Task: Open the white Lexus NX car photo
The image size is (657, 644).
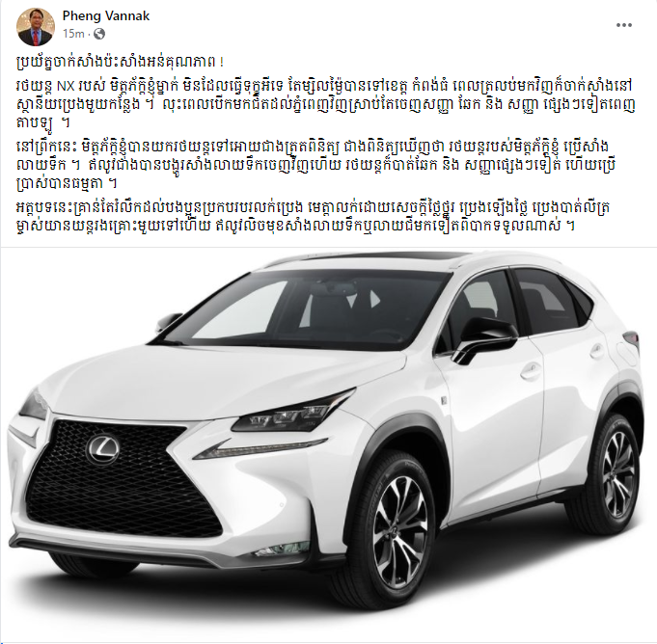Action: click(328, 445)
